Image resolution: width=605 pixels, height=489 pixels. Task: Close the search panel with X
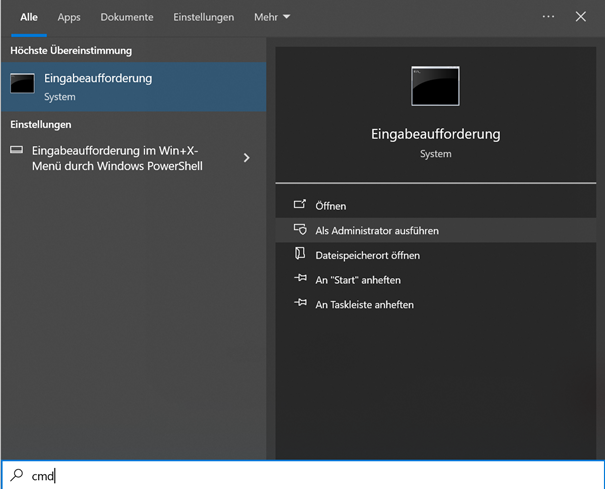pyautogui.click(x=581, y=17)
